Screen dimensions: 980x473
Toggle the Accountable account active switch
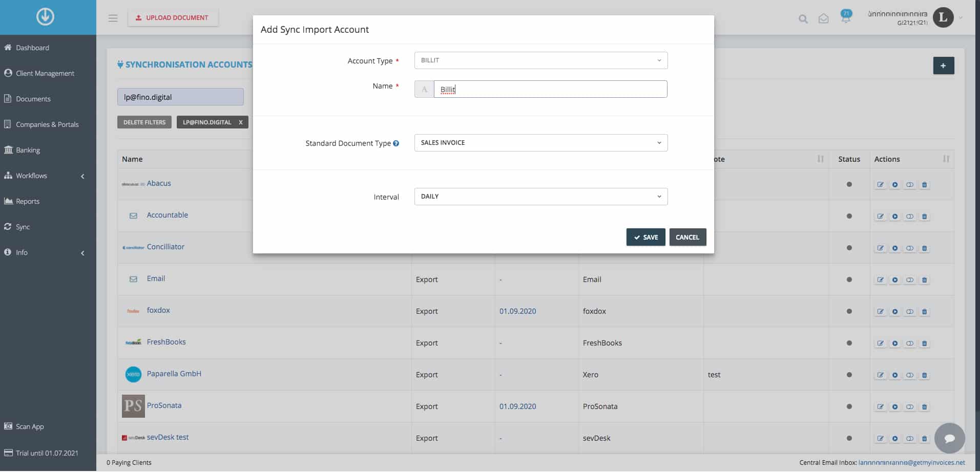point(909,217)
